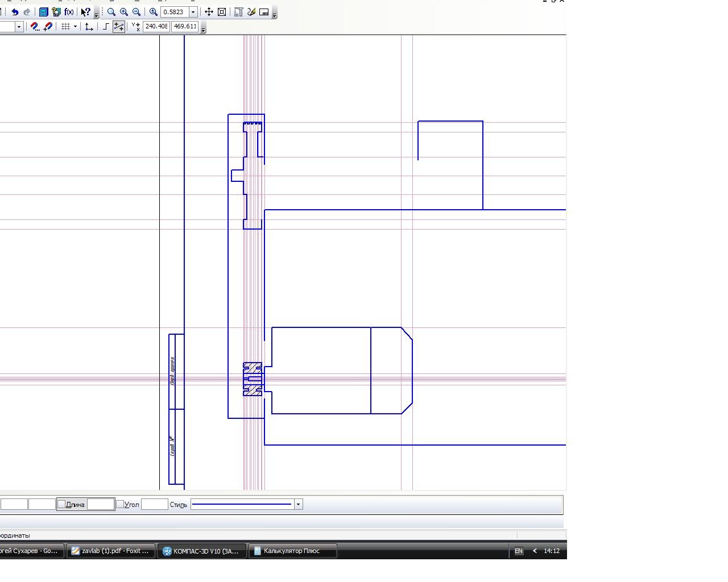
Task: Click the X coordinate field showing 240.408
Action: [x=156, y=27]
